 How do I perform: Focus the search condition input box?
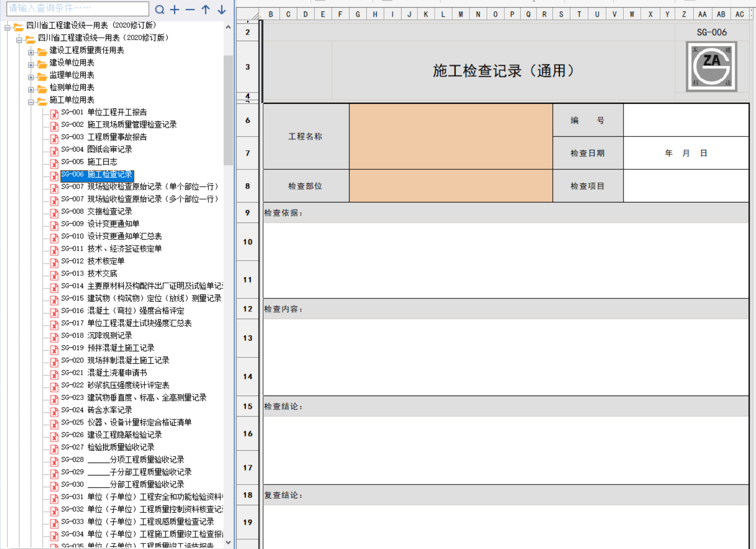[x=77, y=8]
